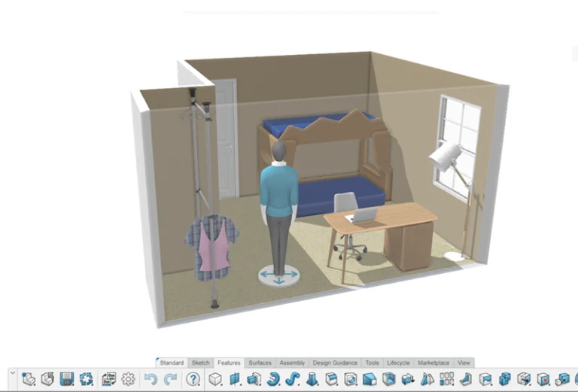Open the Lifecycle tab
The image size is (578, 392).
398,363
